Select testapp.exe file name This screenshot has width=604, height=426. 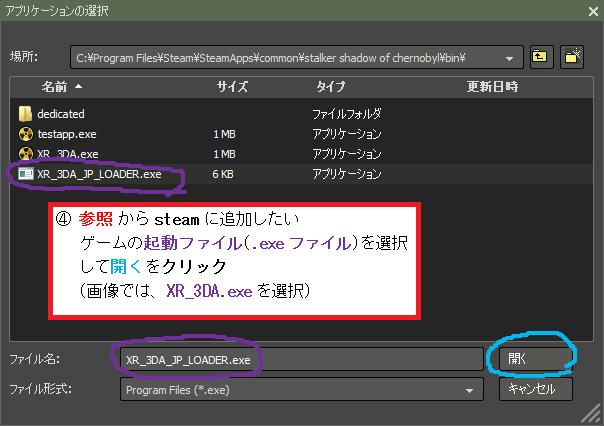67,134
